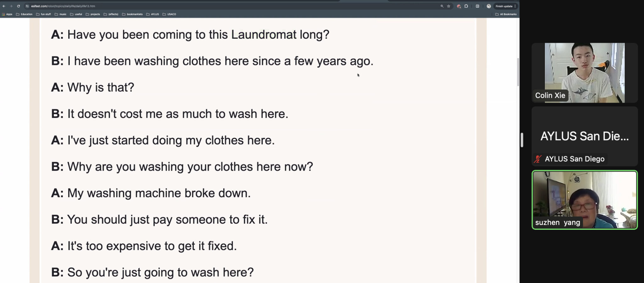Open the side panel icon

pos(477,6)
